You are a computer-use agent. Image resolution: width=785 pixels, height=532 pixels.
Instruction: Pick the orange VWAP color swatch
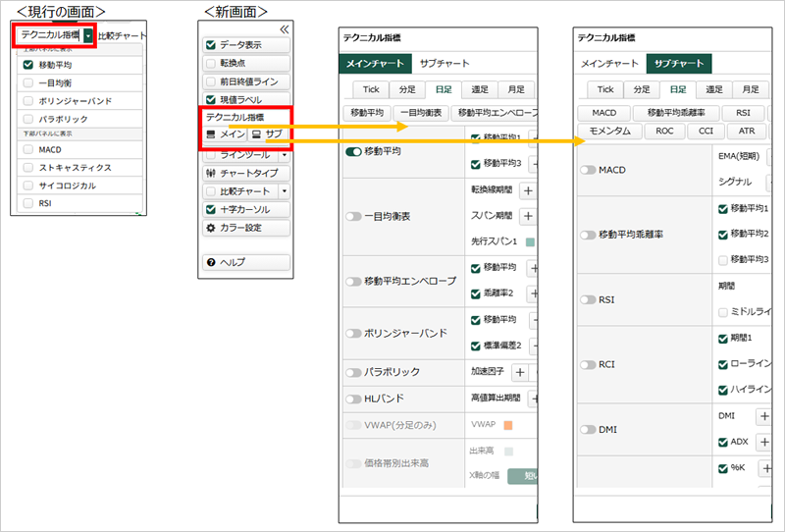click(508, 426)
